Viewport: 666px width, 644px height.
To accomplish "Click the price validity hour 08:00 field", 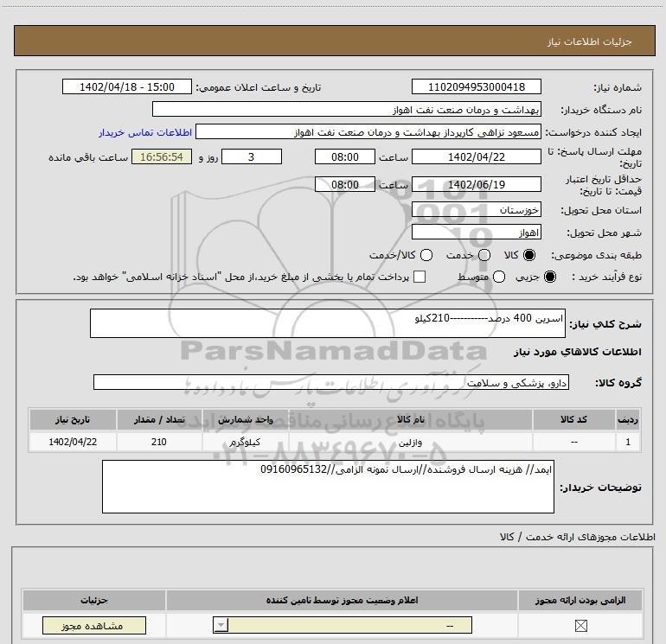I will click(345, 184).
